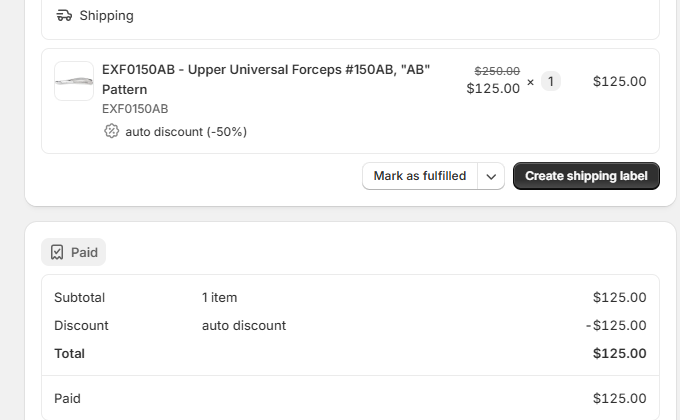Screen dimensions: 680x420
Task: Click the auto discount badge icon
Action: tap(111, 131)
